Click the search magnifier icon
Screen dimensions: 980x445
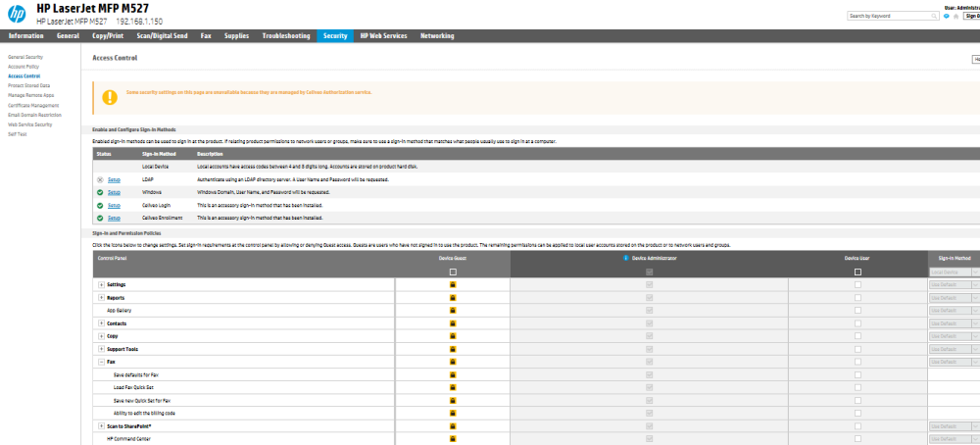[x=934, y=16]
